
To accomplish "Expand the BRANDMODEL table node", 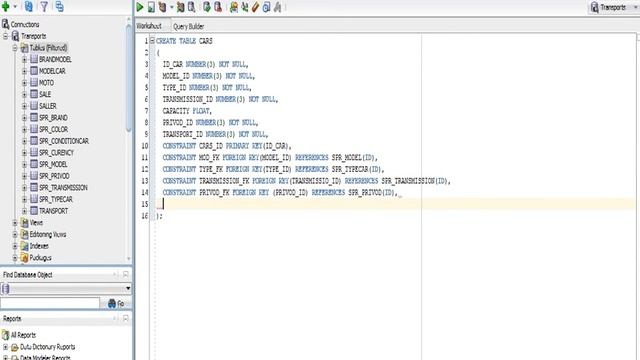I will (x=24, y=60).
